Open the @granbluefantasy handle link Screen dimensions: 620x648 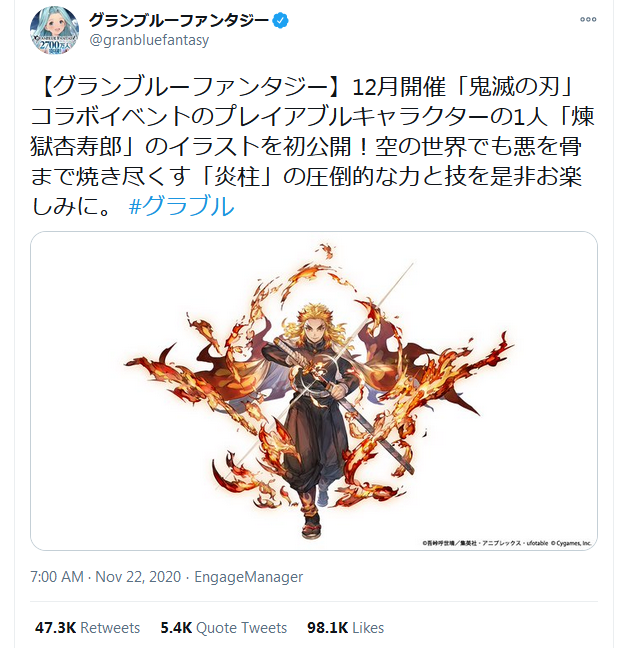coord(149,40)
